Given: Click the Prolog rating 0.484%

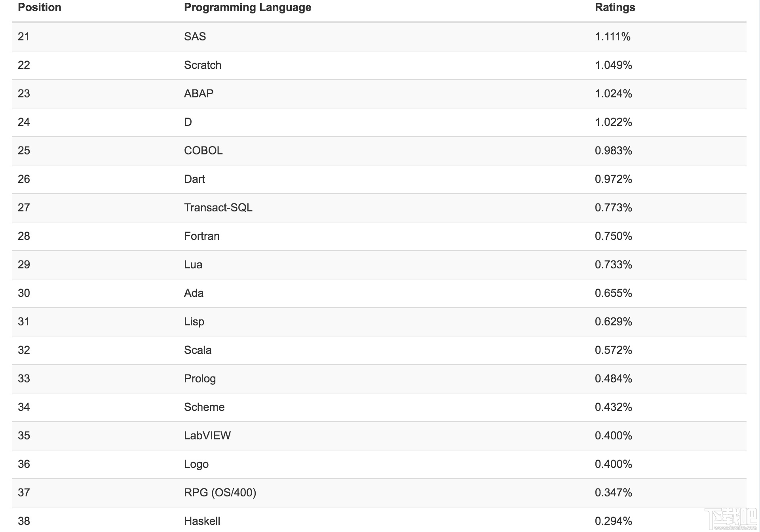Looking at the screenshot, I should click(613, 379).
